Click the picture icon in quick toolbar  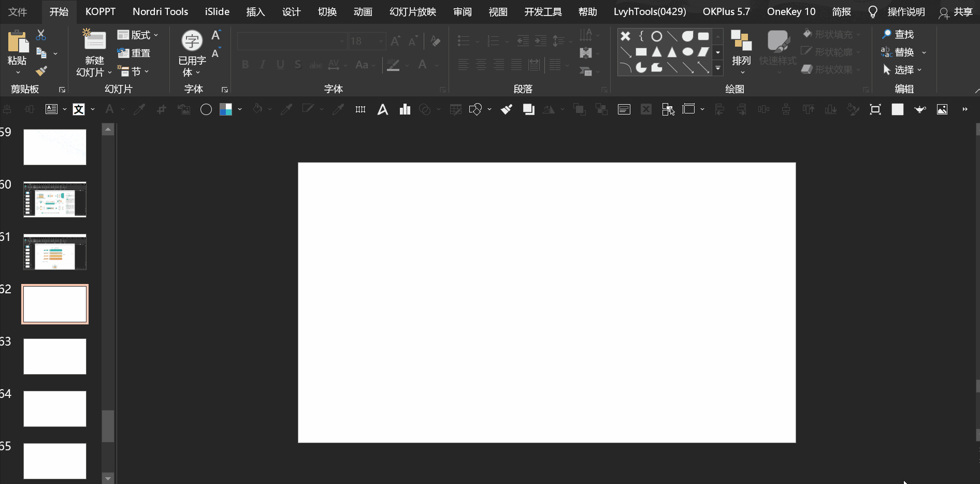coord(942,109)
